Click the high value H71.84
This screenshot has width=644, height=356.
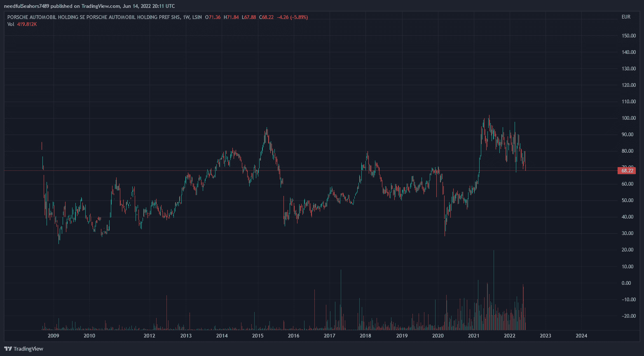(231, 17)
